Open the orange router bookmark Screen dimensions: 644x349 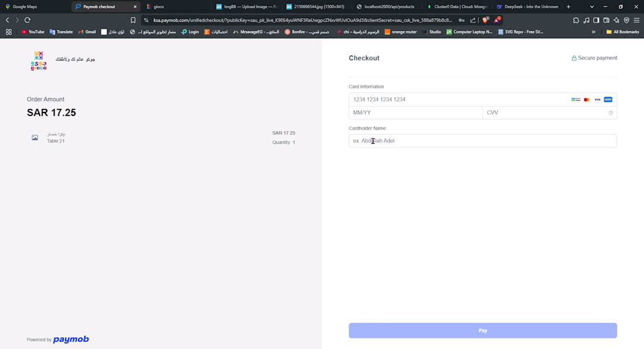coord(400,32)
